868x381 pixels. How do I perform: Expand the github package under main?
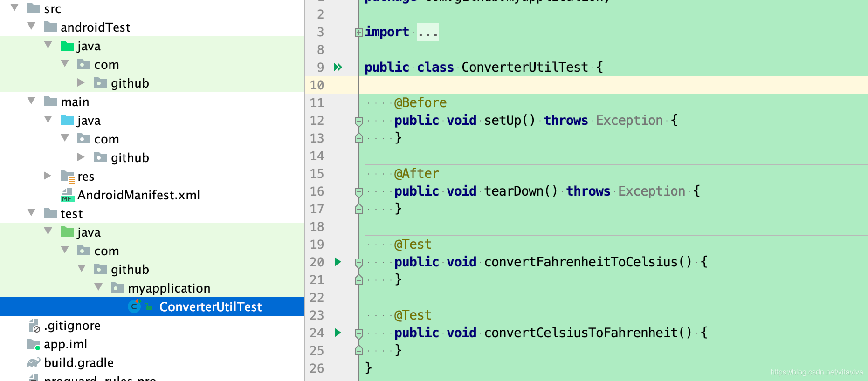point(82,157)
